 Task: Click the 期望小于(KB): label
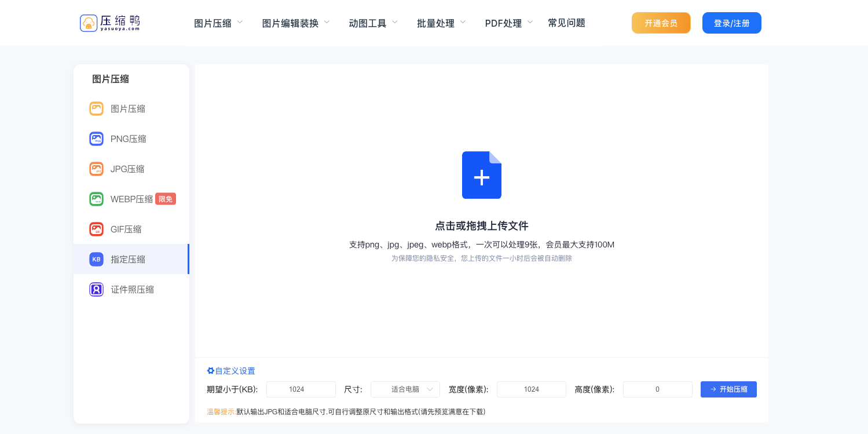pos(232,389)
